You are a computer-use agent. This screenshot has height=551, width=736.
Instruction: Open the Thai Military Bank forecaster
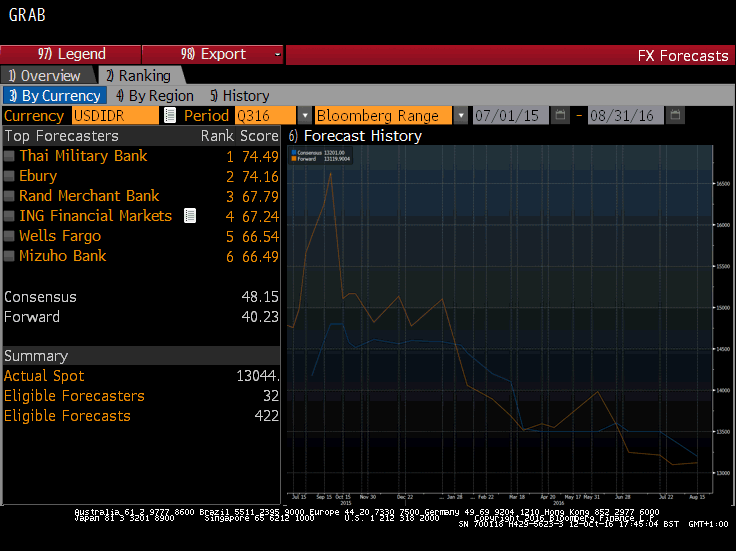83,156
